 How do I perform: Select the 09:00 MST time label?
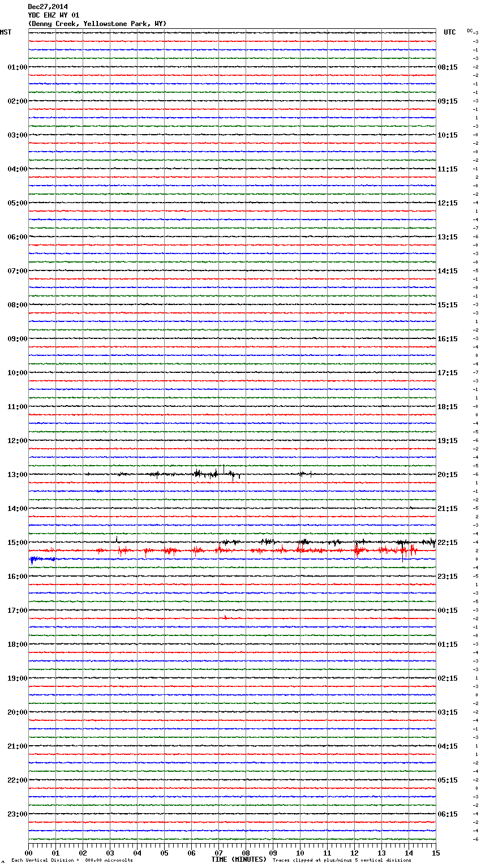[18, 339]
